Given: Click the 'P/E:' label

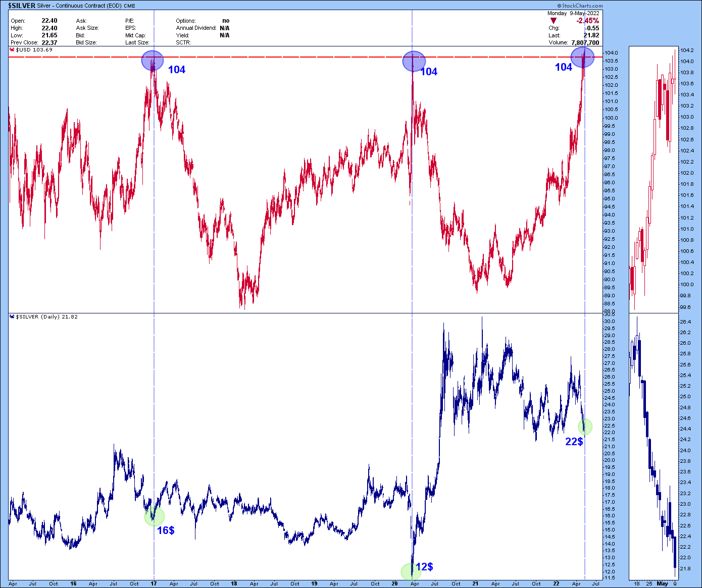Looking at the screenshot, I should point(130,21).
